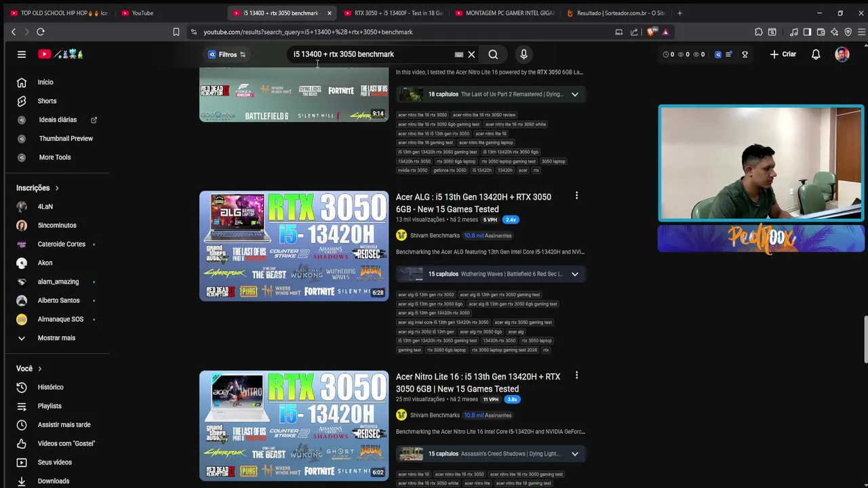Go back in the browser

[x=14, y=32]
